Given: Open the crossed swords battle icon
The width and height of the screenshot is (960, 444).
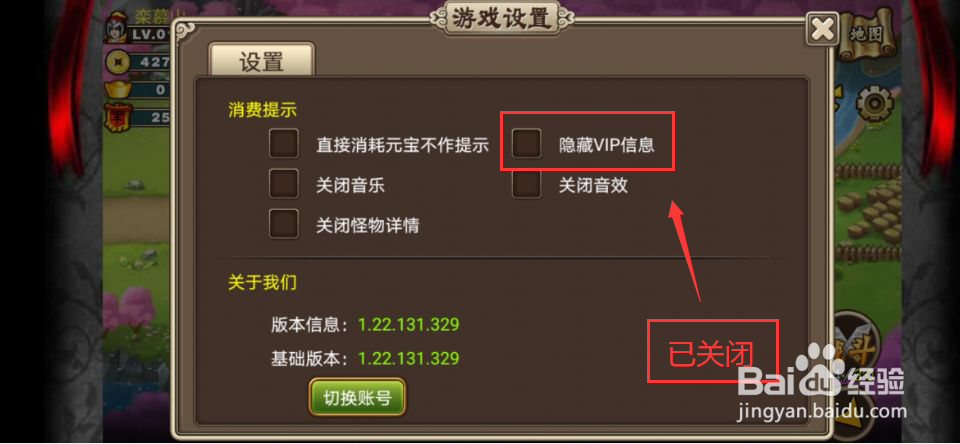Looking at the screenshot, I should click(856, 343).
